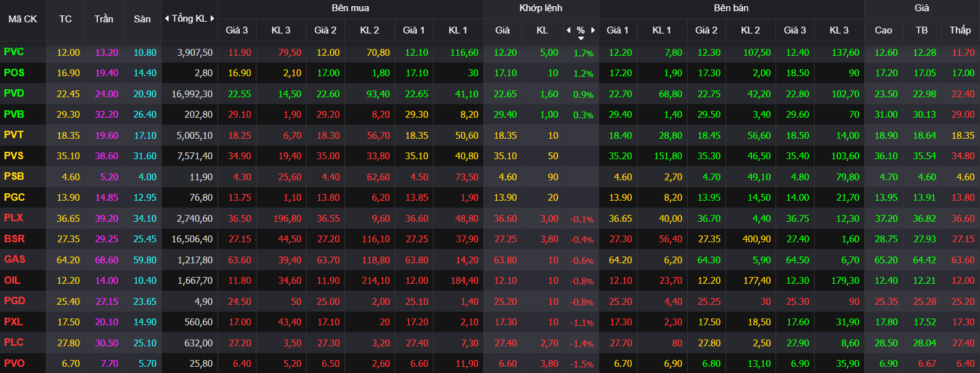
Task: Click the Thấp column header
Action: (960, 30)
